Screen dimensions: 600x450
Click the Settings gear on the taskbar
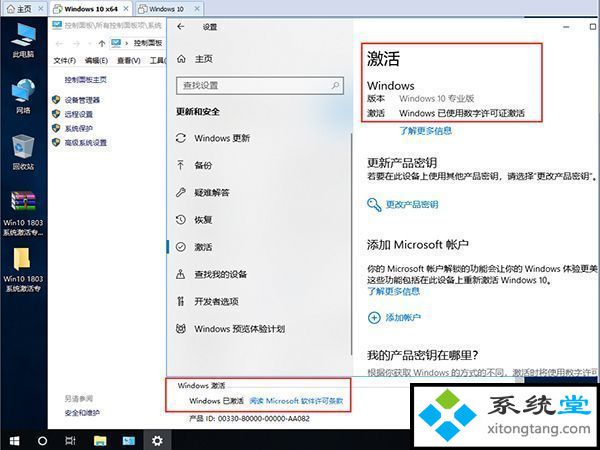157,441
